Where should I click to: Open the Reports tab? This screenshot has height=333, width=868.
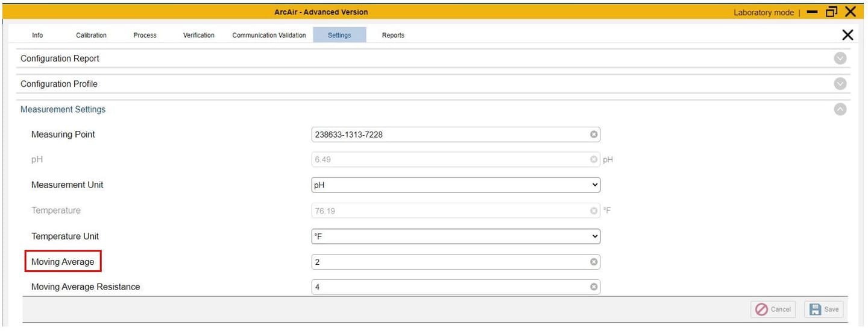[393, 35]
